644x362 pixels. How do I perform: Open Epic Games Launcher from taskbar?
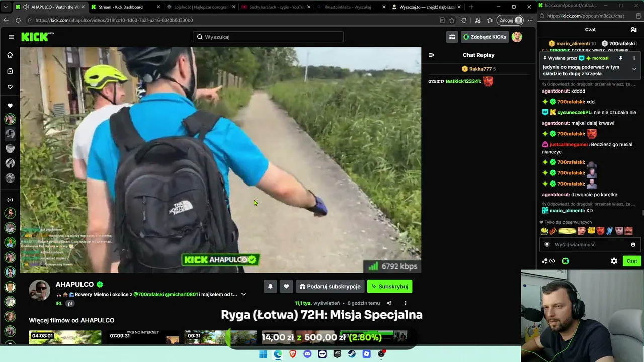pos(337,354)
